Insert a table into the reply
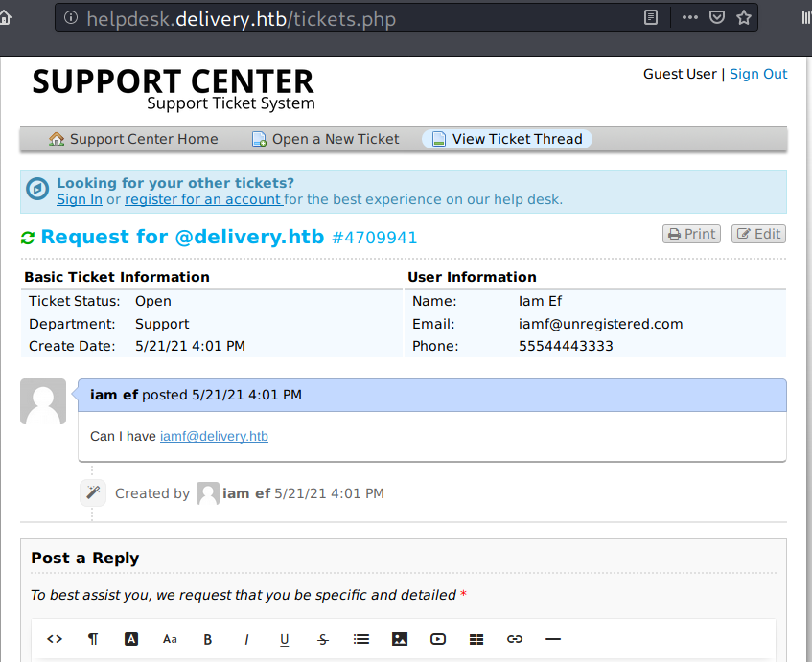The height and width of the screenshot is (662, 812). pyautogui.click(x=476, y=639)
